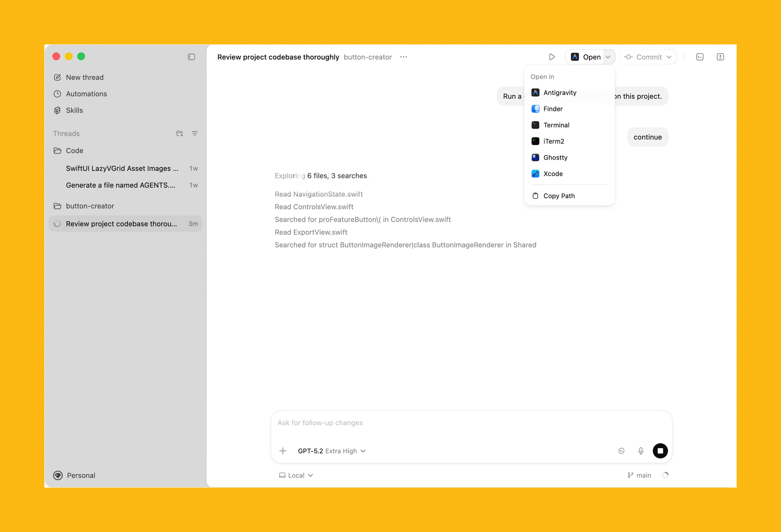Open the Skills section

pos(74,110)
